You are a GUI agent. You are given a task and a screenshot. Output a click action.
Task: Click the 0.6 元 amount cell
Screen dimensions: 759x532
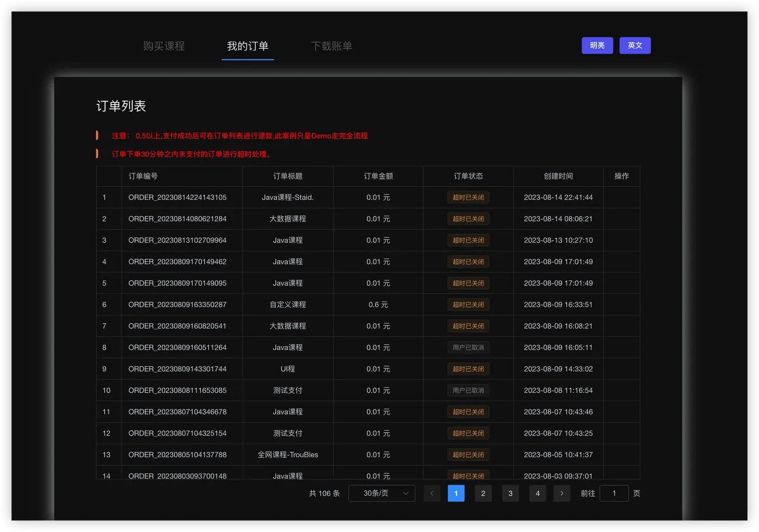pos(378,304)
